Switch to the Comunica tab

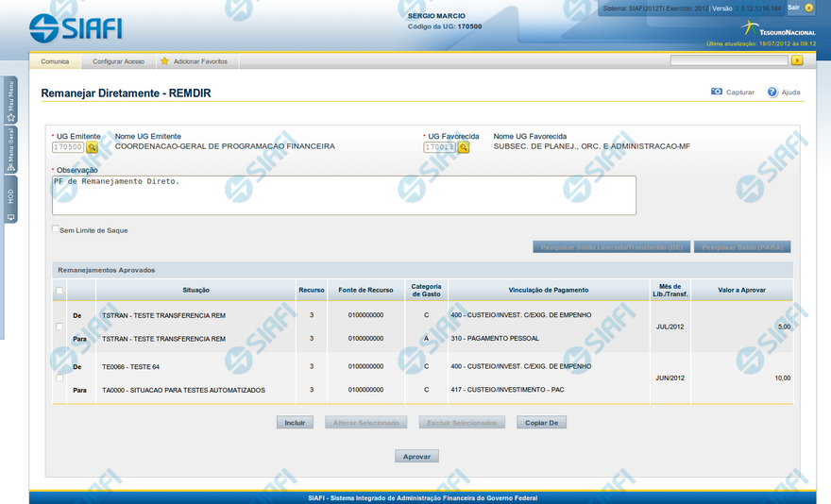(55, 61)
